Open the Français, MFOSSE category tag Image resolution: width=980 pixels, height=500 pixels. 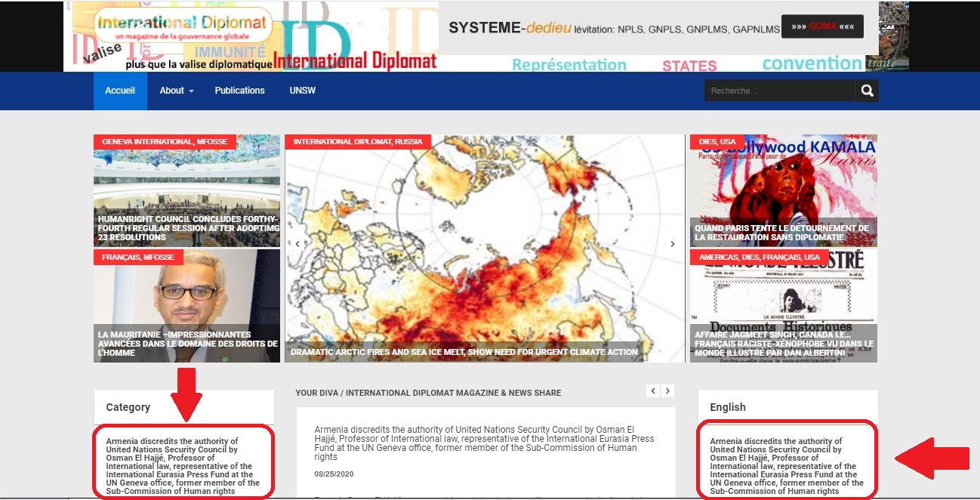(138, 257)
